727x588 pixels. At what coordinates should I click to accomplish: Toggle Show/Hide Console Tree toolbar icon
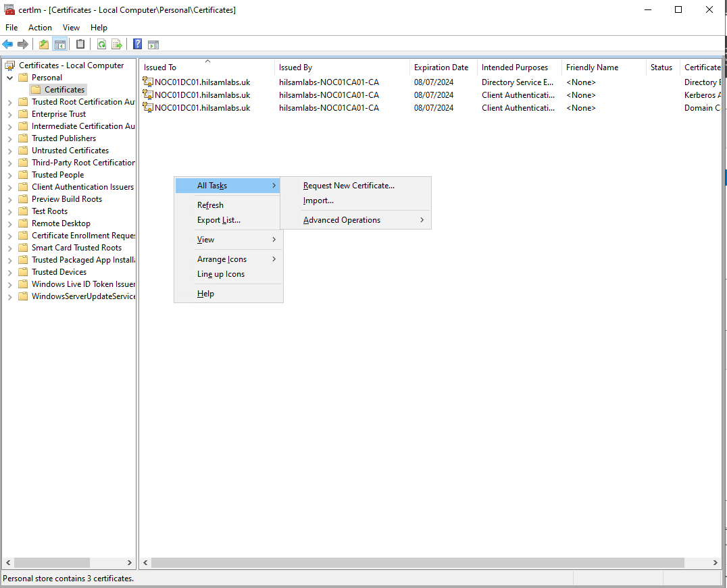pyautogui.click(x=60, y=45)
